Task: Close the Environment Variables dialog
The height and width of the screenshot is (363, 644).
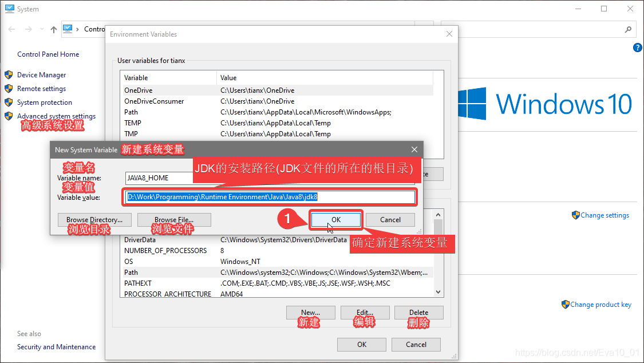Action: pos(449,34)
